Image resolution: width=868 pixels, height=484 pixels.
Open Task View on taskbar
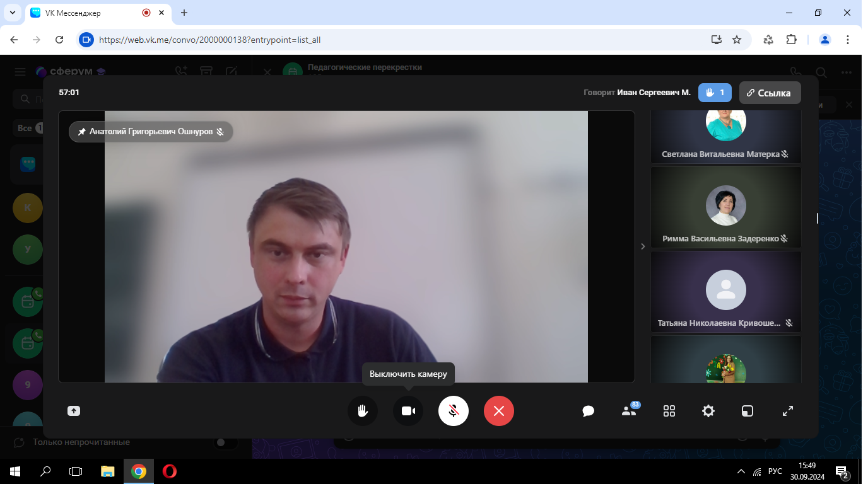(76, 471)
